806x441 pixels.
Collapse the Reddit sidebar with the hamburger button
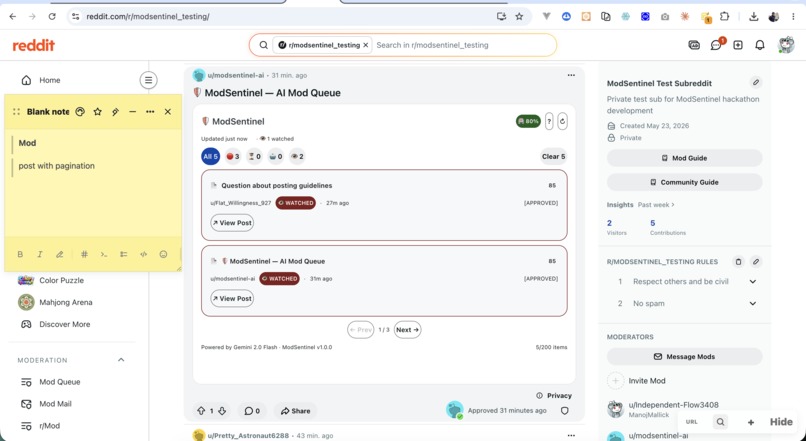pyautogui.click(x=148, y=80)
